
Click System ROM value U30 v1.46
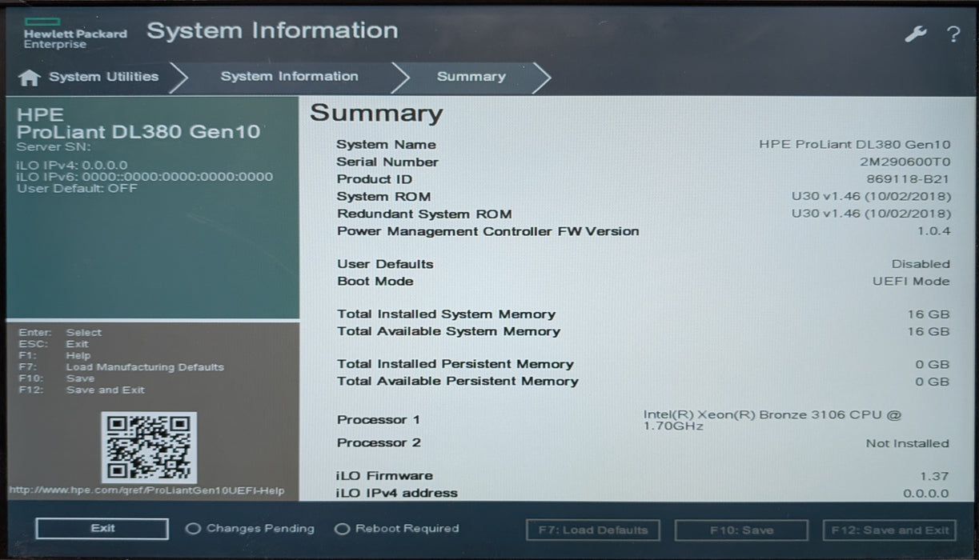[871, 197]
